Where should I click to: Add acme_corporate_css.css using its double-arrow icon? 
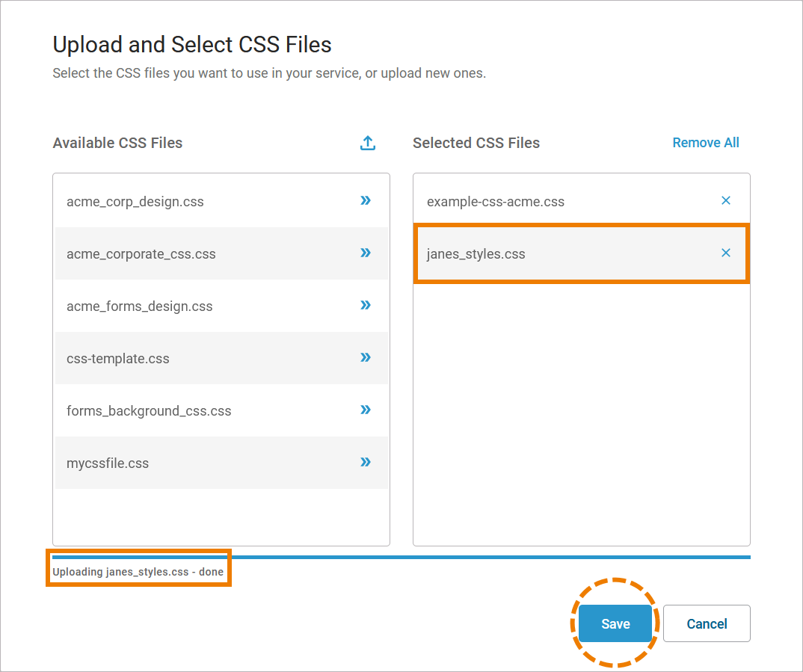[x=366, y=253]
